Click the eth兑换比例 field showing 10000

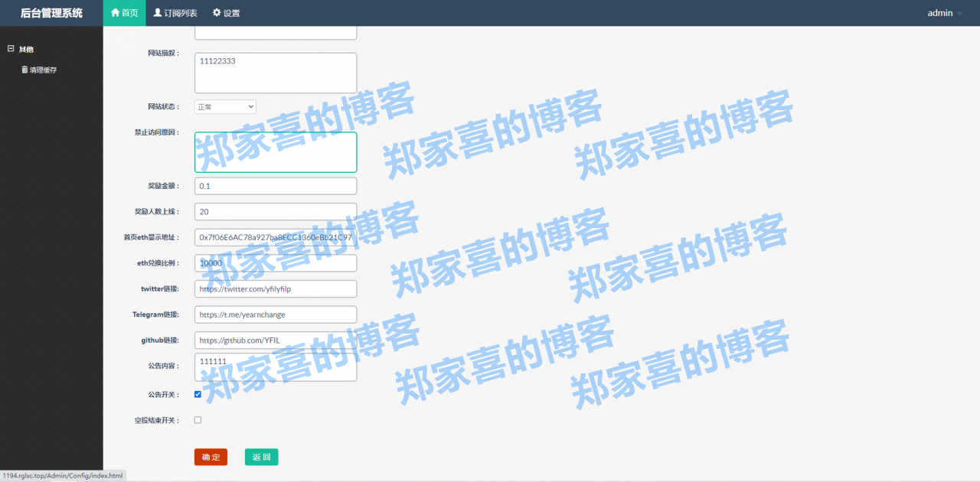pos(276,263)
